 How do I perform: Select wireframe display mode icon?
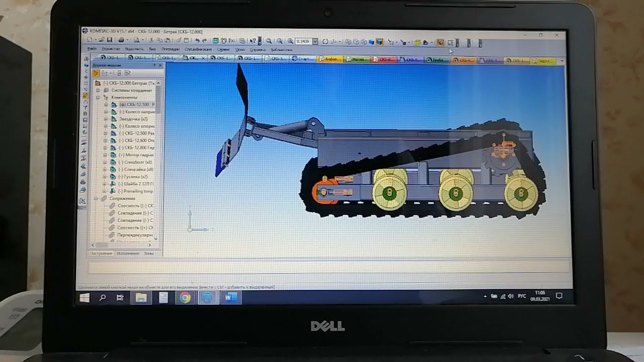348,42
